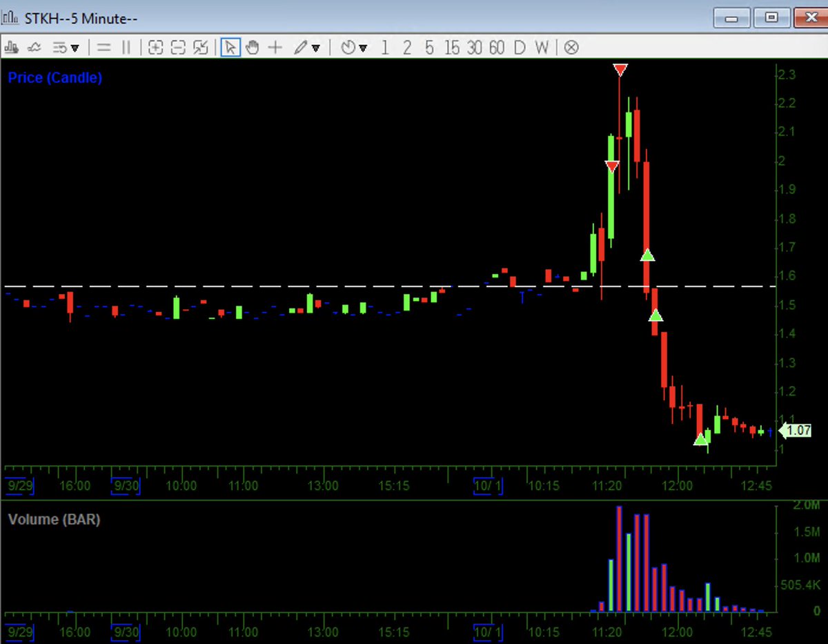Image resolution: width=828 pixels, height=644 pixels.
Task: Click the line study icon in toolbar
Action: (34, 48)
